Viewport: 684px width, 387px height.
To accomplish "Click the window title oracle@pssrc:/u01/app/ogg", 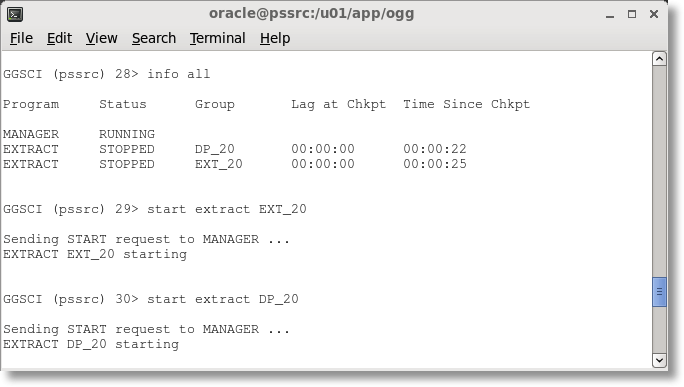I will (x=311, y=14).
